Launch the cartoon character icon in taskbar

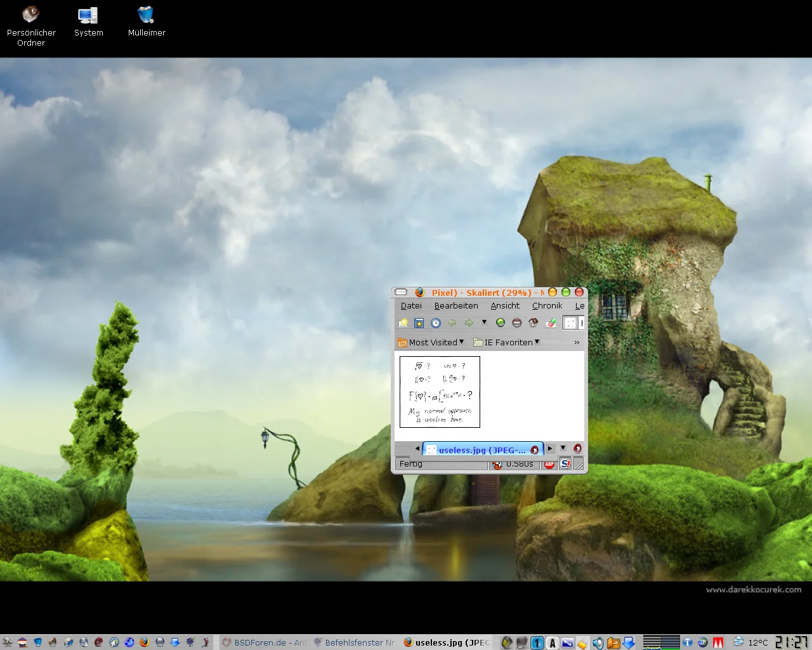(x=22, y=642)
